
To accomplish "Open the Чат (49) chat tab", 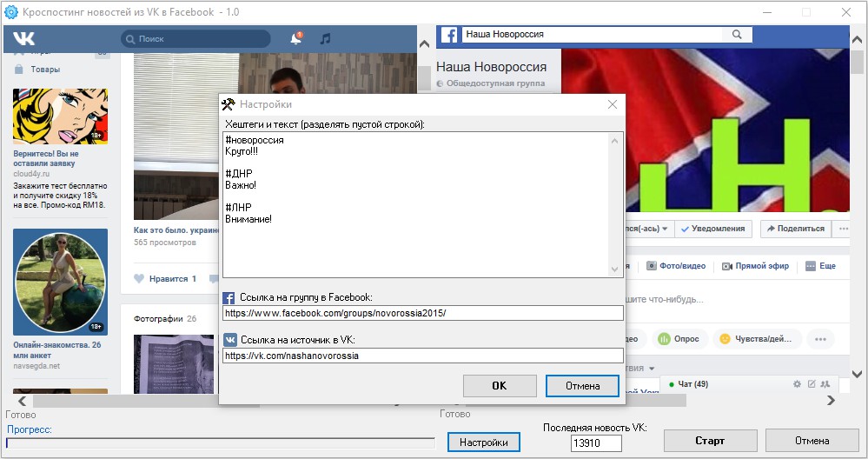I will pos(692,383).
